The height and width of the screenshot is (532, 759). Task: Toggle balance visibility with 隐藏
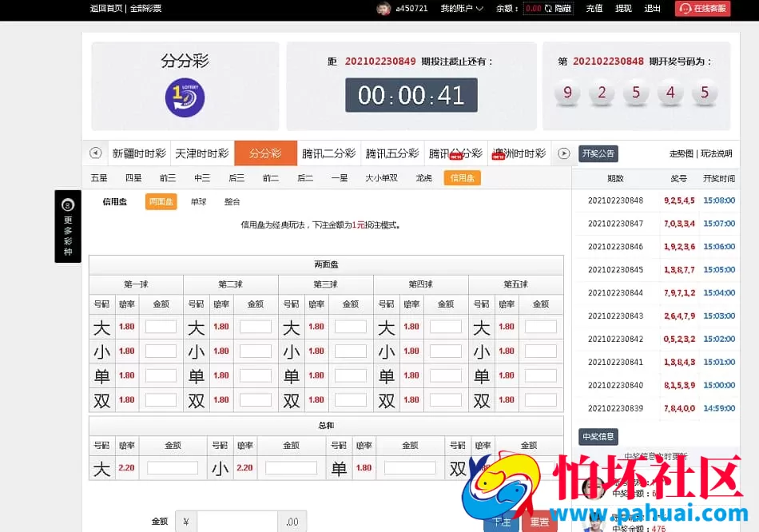[564, 9]
